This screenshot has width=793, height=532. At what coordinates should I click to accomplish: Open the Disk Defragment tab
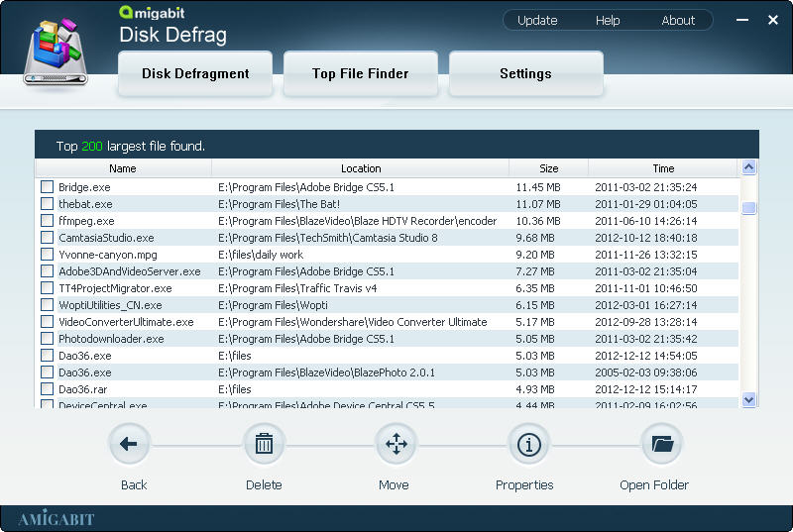pos(195,73)
